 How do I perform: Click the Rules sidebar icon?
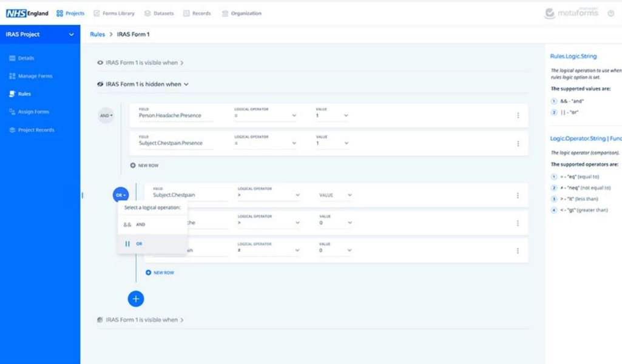(x=12, y=93)
